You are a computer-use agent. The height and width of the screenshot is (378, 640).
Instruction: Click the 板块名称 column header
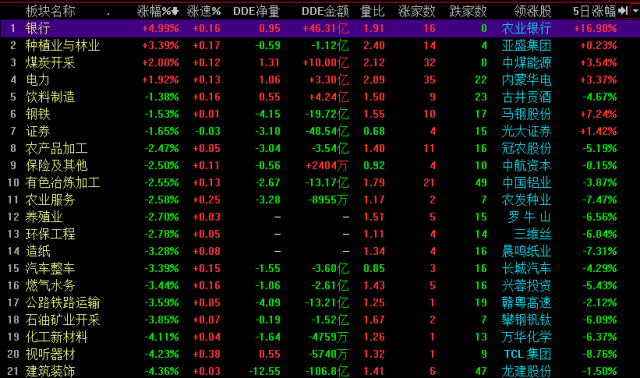pyautogui.click(x=50, y=11)
